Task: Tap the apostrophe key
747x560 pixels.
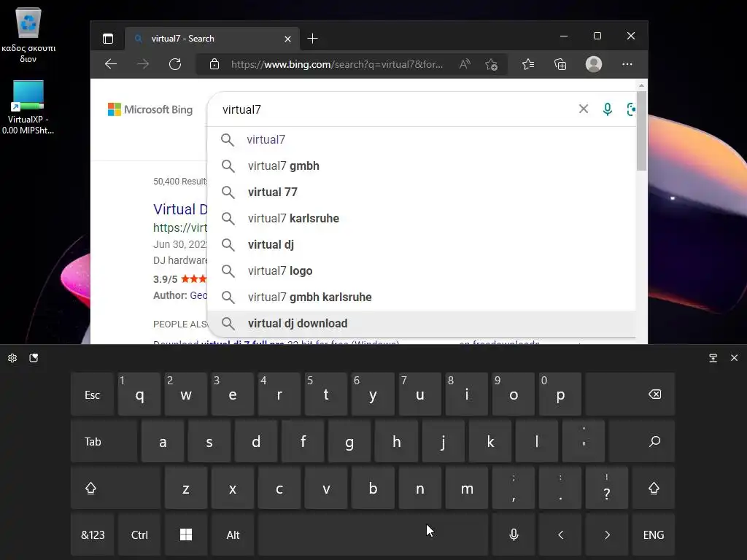Action: pyautogui.click(x=584, y=441)
